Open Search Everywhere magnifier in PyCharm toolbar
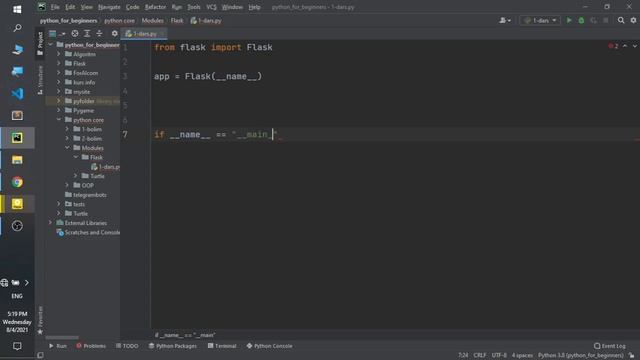 pyautogui.click(x=621, y=20)
